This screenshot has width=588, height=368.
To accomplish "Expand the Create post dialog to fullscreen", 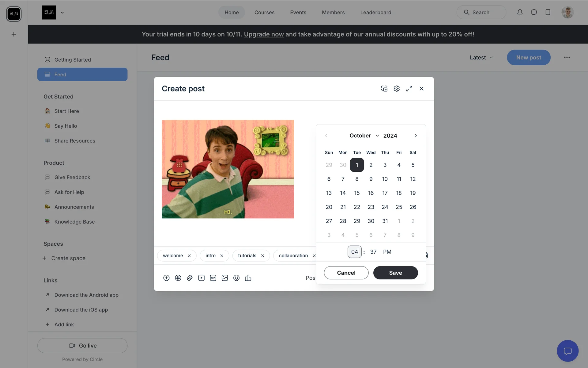I will coord(409,89).
